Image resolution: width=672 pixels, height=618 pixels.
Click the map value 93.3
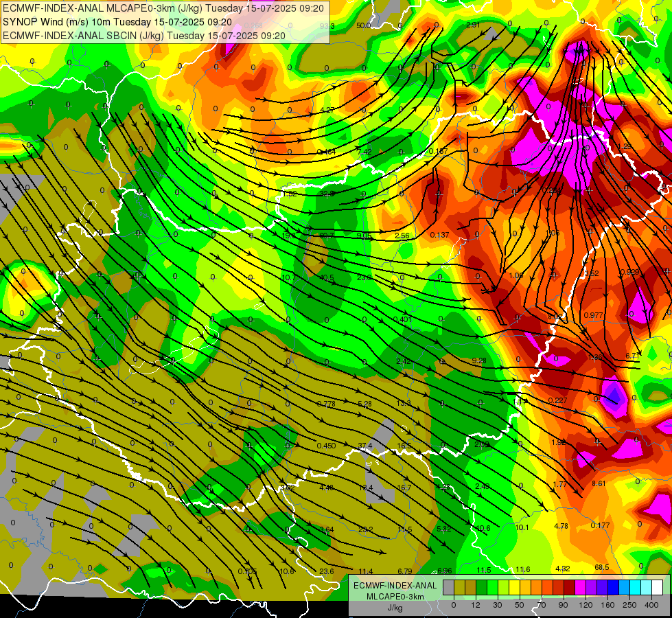click(x=327, y=26)
